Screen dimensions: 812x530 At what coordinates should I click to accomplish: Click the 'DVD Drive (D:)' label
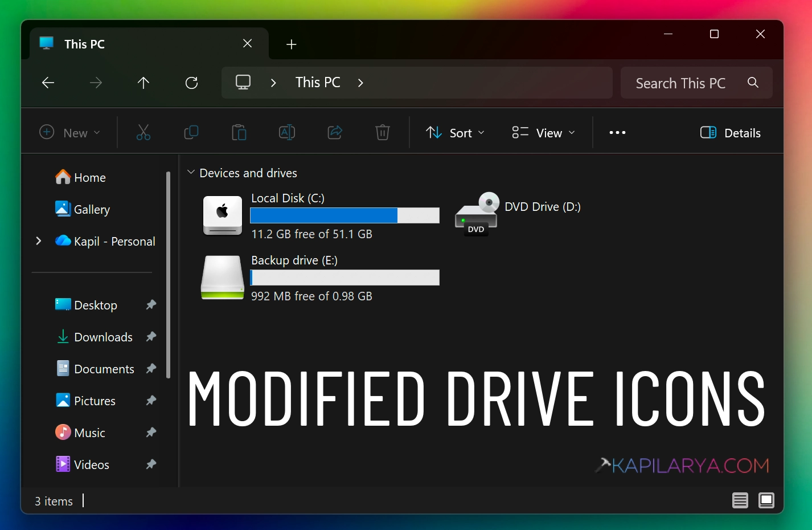click(543, 207)
